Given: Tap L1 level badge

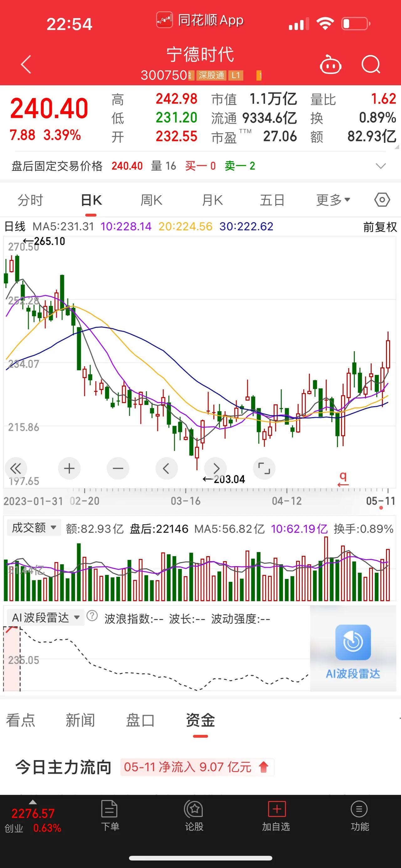Looking at the screenshot, I should (236, 75).
